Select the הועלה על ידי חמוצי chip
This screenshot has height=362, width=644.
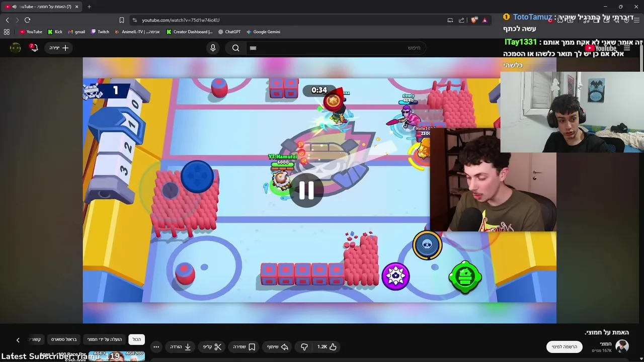coord(105,339)
